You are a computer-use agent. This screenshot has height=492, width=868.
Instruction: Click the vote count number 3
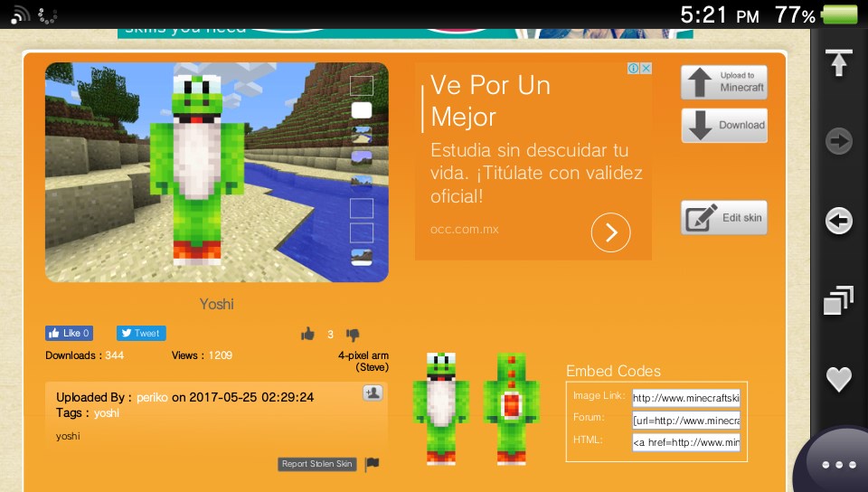[x=331, y=335]
